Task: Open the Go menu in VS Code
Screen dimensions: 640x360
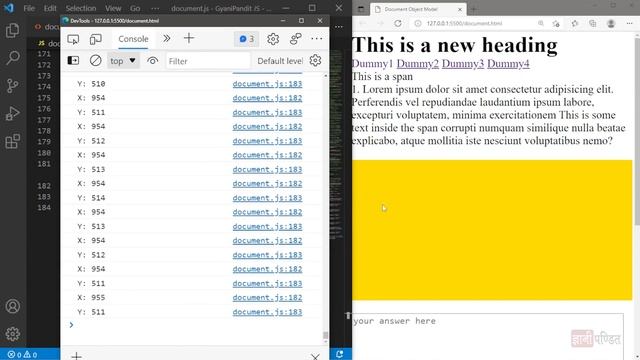Action: 135,8
